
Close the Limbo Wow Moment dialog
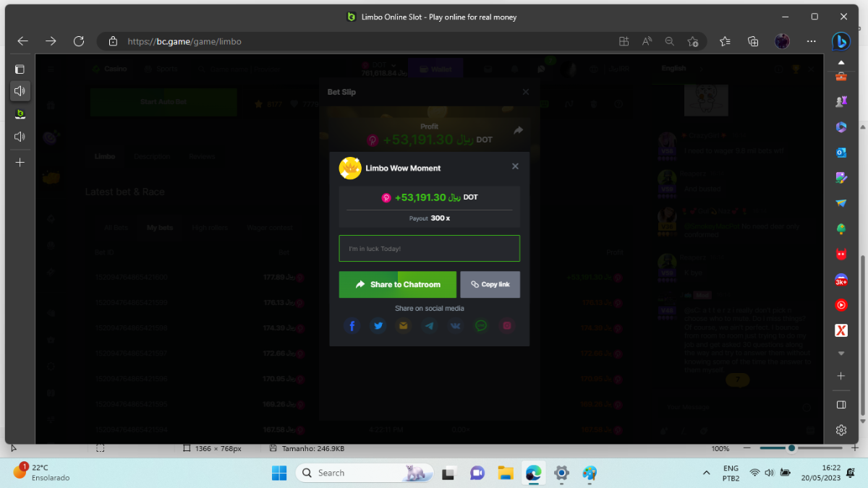pos(515,166)
